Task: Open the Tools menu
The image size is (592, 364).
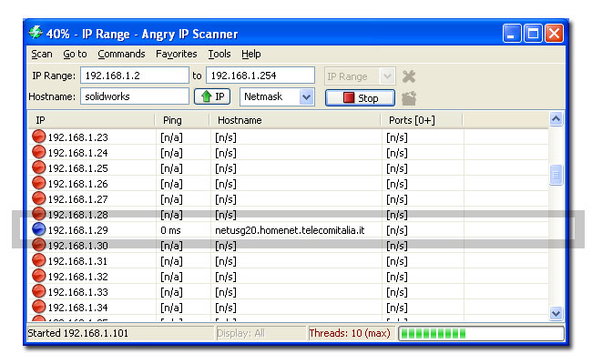Action: pos(219,54)
